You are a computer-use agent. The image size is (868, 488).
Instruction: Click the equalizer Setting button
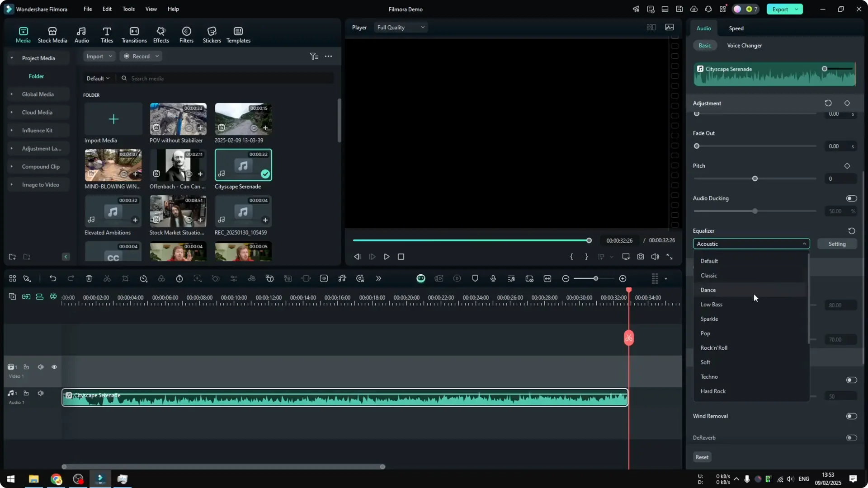(x=837, y=244)
